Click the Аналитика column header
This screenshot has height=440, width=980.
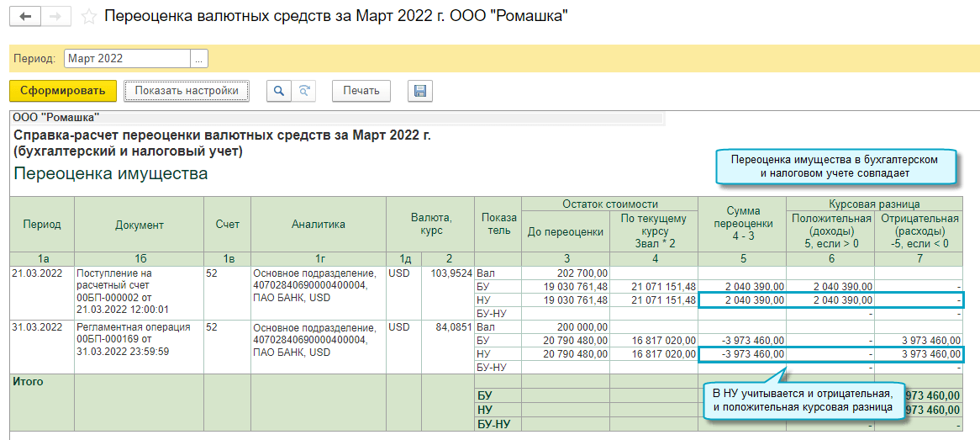coord(318,225)
